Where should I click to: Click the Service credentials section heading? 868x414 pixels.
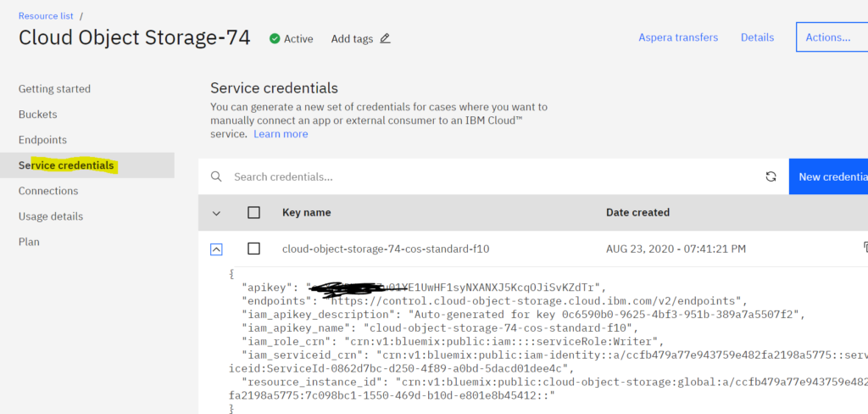point(274,88)
